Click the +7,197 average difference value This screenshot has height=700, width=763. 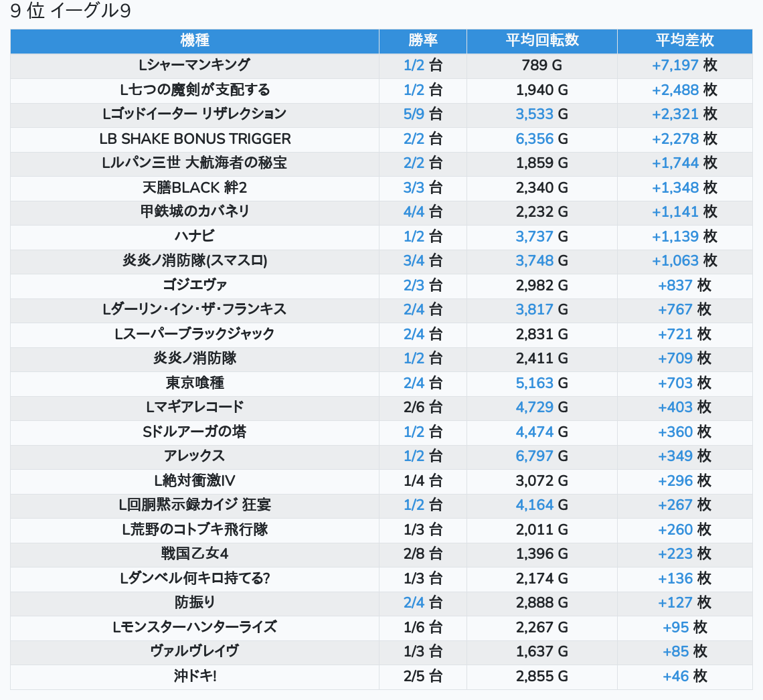[675, 66]
